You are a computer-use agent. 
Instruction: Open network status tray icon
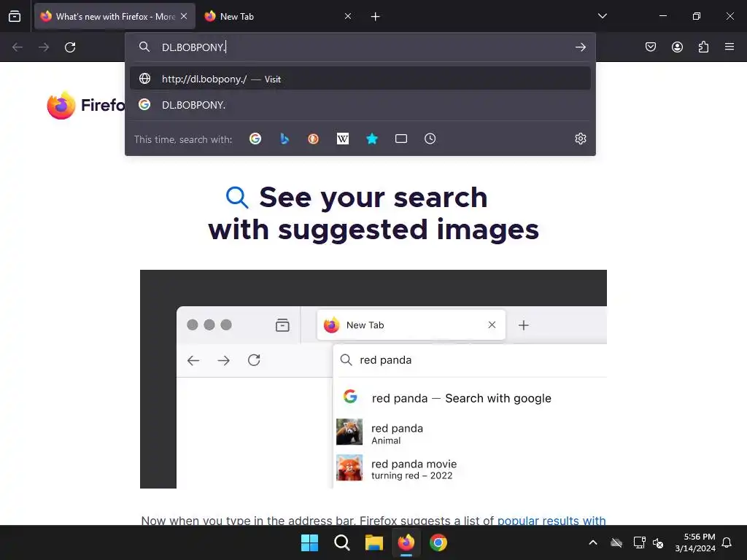tap(639, 542)
